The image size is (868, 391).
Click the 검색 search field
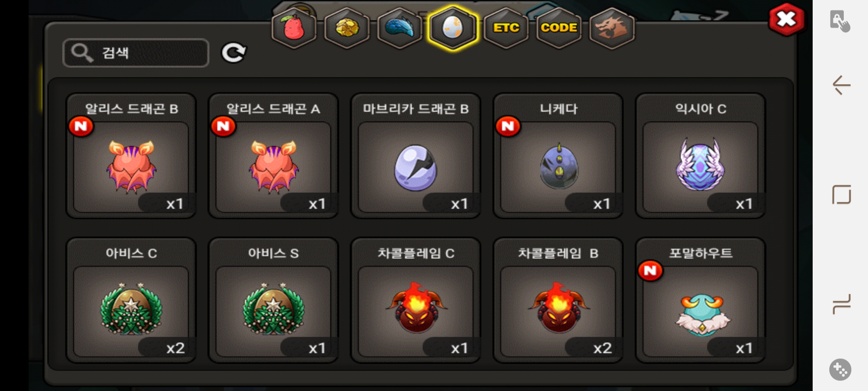point(136,53)
